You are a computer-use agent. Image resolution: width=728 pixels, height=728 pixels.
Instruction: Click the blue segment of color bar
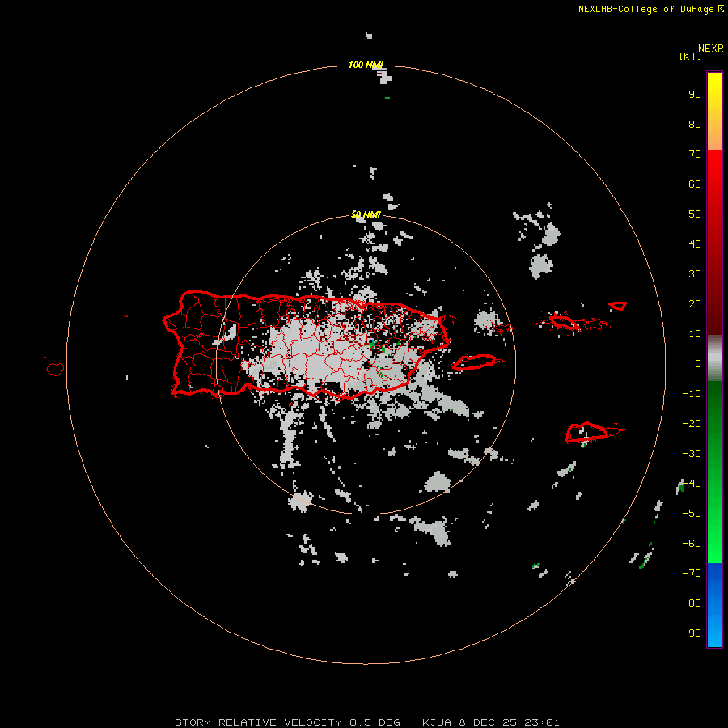(714, 605)
